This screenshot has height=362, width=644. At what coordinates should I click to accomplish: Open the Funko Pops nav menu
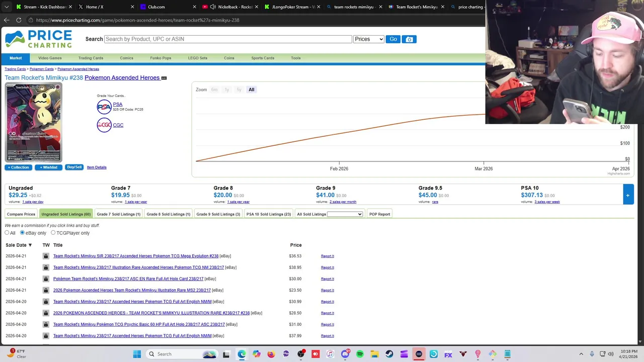(x=160, y=58)
